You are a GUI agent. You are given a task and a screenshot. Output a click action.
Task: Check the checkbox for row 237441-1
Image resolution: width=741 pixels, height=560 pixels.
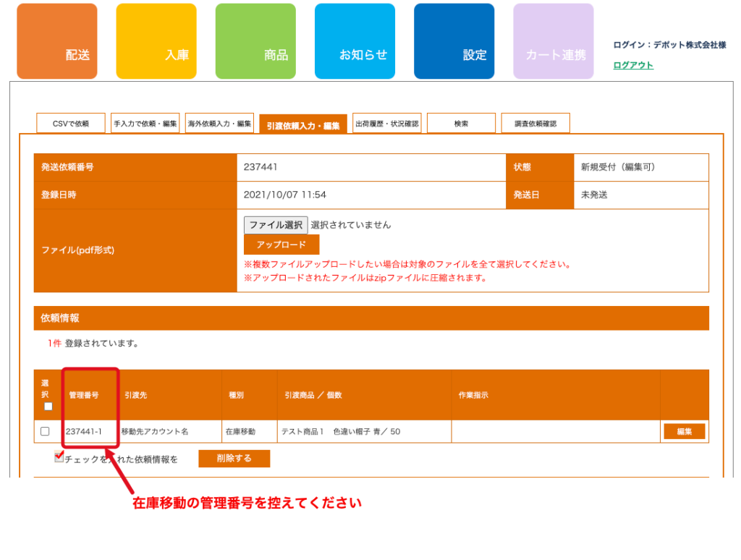(45, 431)
